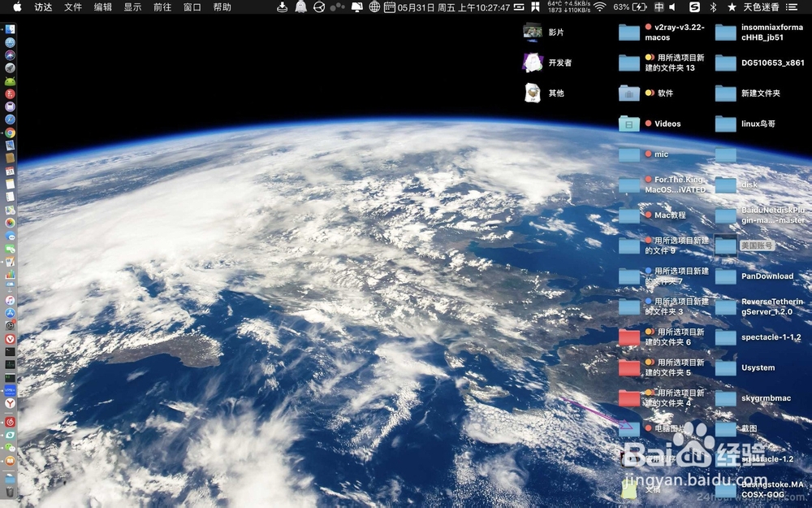Open Photos app in the dock

tap(10, 223)
